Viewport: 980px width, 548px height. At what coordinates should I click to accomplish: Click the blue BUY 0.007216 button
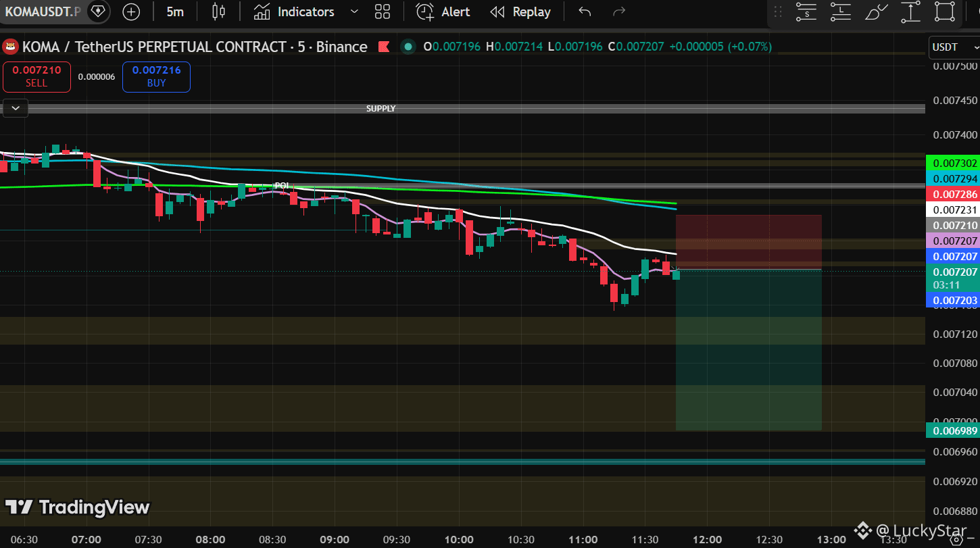point(156,76)
